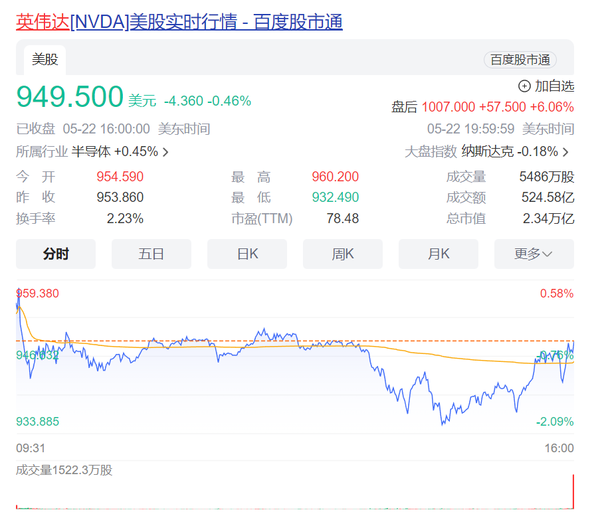This screenshot has width=600, height=514.
Task: Click chart bottom percent label -2.09%
Action: [555, 422]
